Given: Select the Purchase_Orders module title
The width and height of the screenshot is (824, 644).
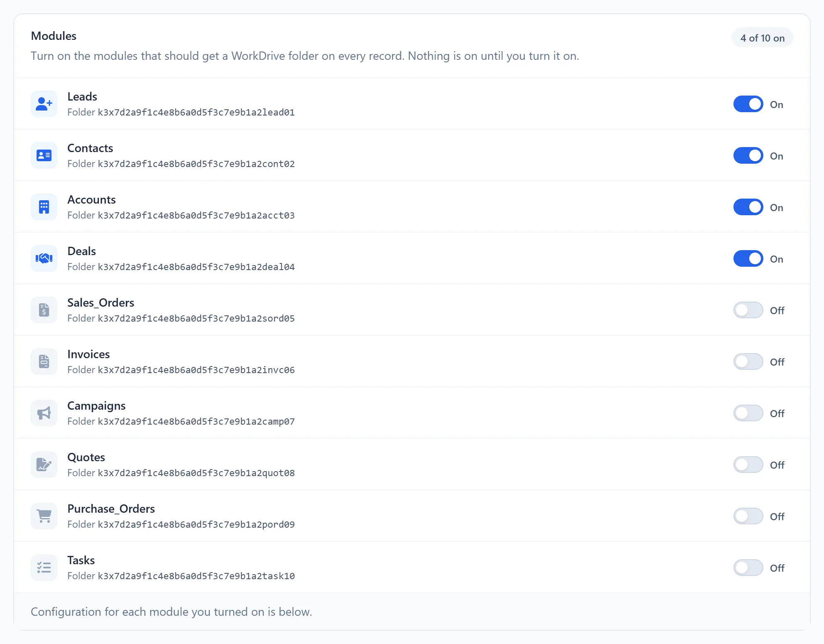Looking at the screenshot, I should tap(111, 509).
